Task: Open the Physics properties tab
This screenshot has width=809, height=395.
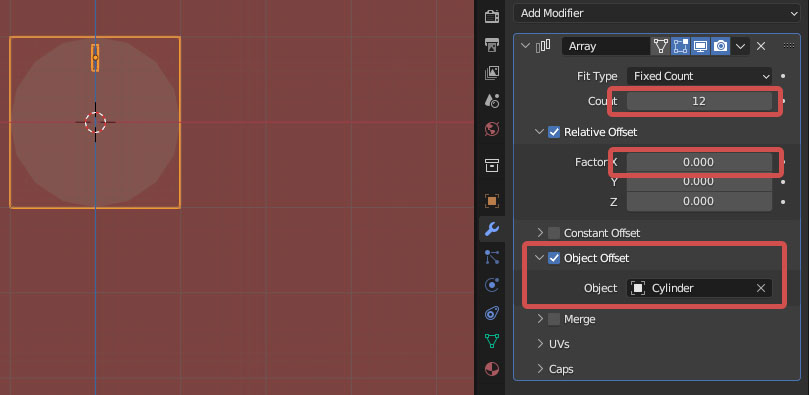Action: 492,285
